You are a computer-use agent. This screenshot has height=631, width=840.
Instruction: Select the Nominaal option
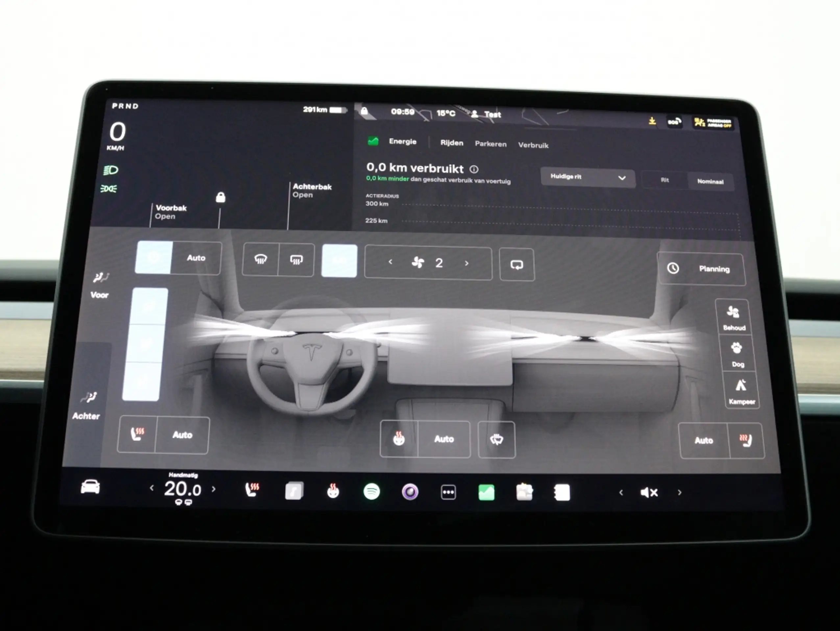coord(710,181)
